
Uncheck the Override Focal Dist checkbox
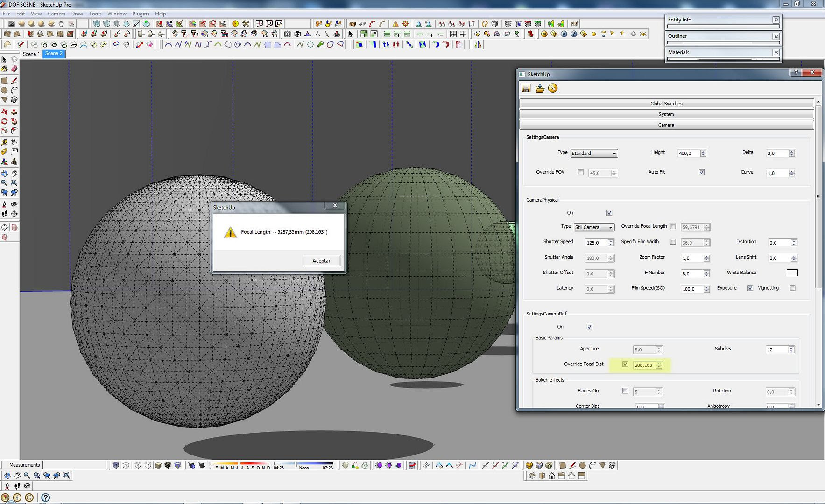pos(625,364)
